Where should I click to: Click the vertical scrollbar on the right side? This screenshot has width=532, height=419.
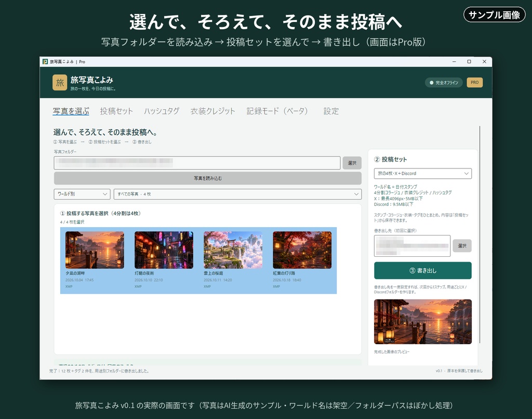tap(480, 234)
